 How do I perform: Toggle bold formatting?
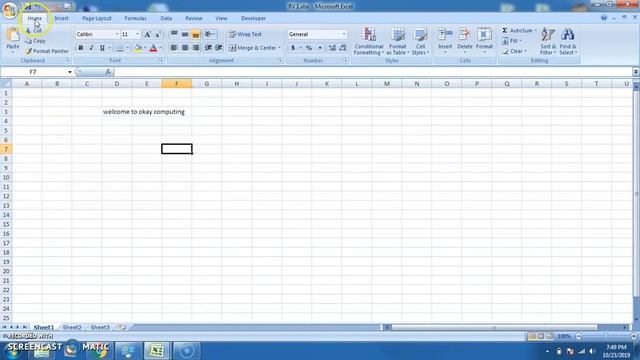(x=81, y=48)
